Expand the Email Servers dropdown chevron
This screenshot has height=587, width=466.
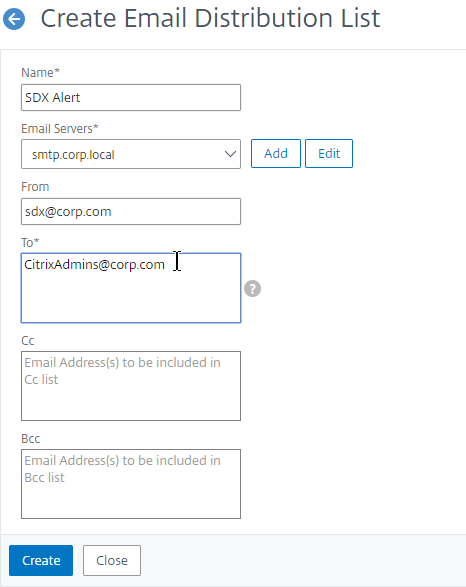pyautogui.click(x=230, y=154)
